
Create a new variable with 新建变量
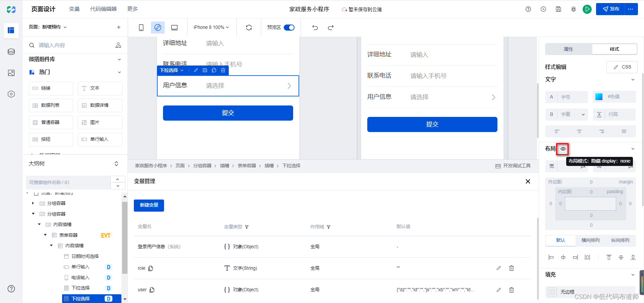click(x=149, y=205)
